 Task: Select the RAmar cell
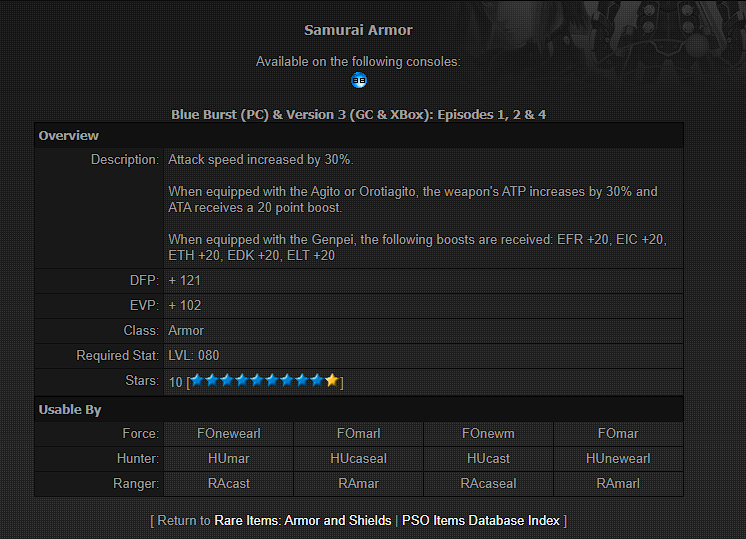coord(358,483)
